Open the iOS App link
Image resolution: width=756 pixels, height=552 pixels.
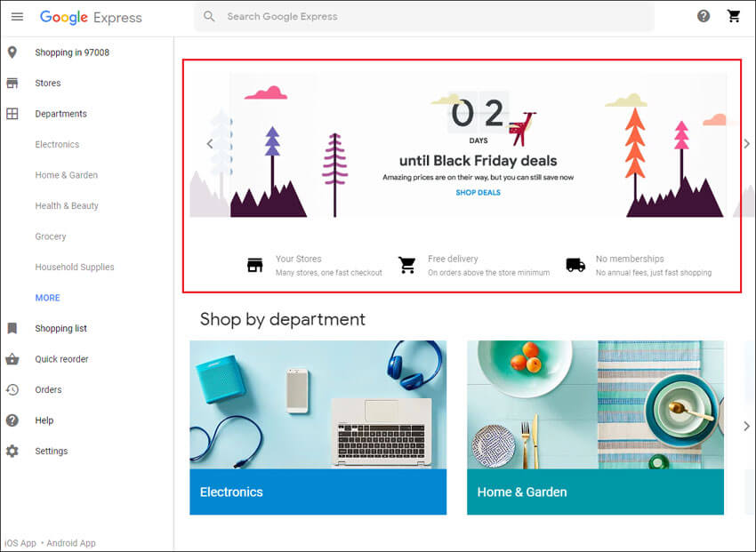[20, 543]
